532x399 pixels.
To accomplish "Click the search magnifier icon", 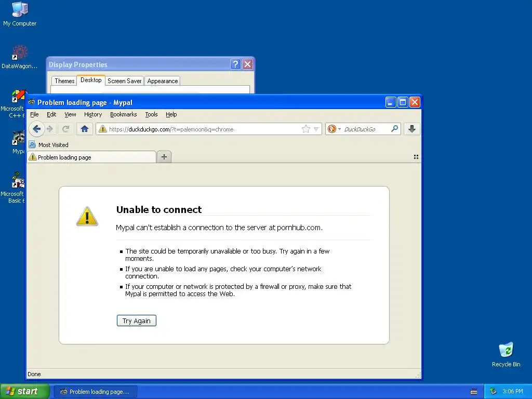I will (x=394, y=129).
